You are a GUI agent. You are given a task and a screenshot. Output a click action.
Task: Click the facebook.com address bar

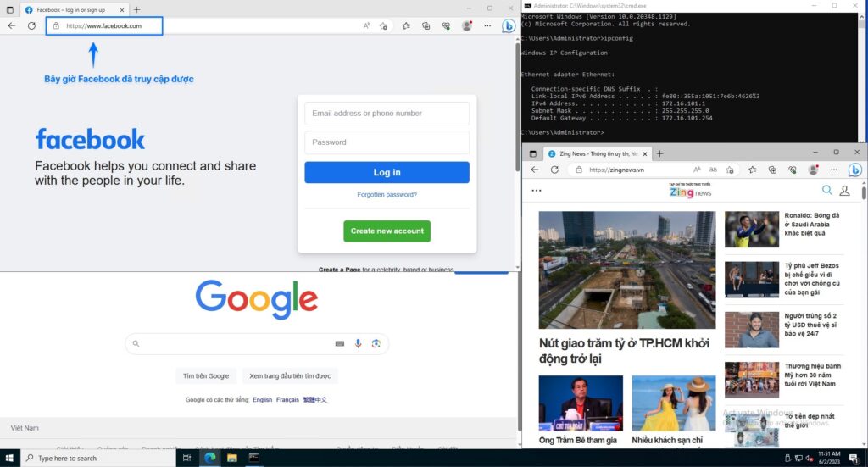pyautogui.click(x=104, y=26)
